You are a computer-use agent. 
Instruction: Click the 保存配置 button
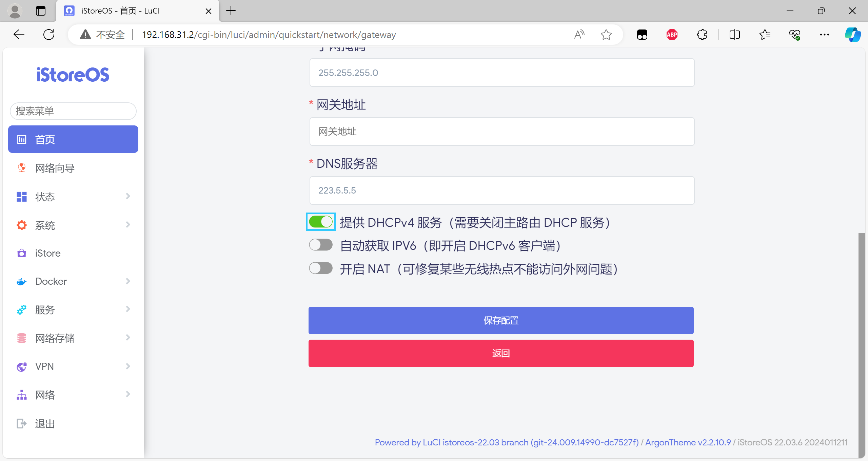point(501,320)
